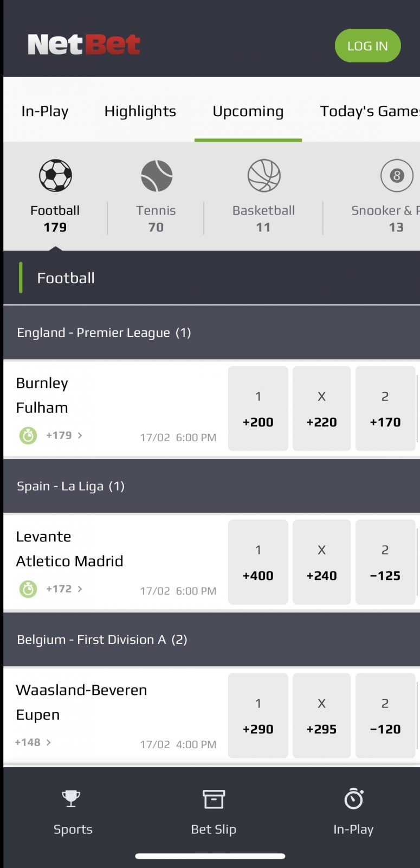The height and width of the screenshot is (868, 420).
Task: Open the Bet Slip box icon
Action: [x=214, y=799]
